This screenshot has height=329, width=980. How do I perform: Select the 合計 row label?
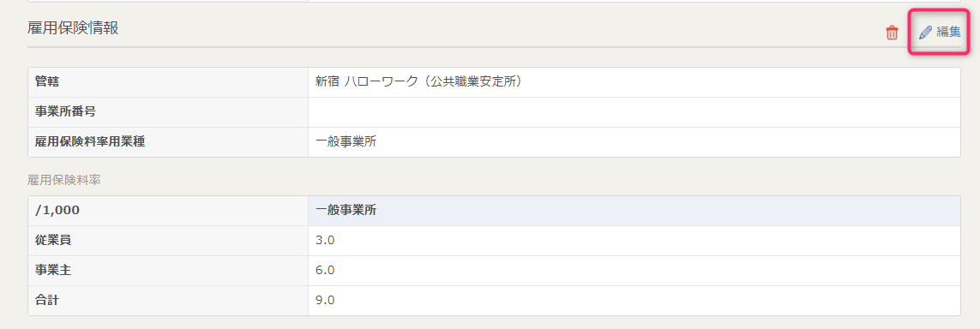pyautogui.click(x=47, y=300)
